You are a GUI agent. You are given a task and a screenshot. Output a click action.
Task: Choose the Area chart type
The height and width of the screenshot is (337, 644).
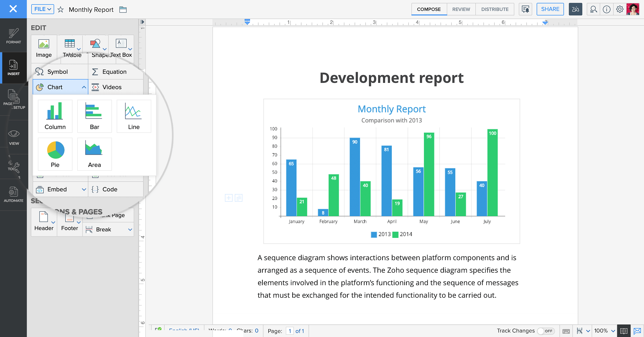pos(95,154)
